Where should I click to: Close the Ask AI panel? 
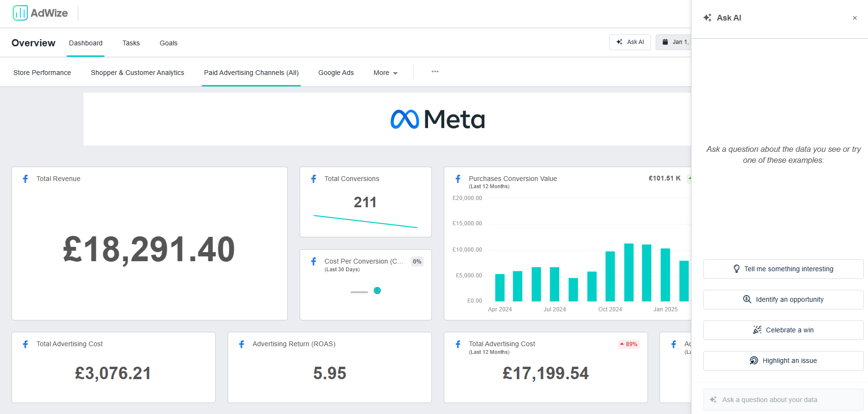click(x=854, y=18)
